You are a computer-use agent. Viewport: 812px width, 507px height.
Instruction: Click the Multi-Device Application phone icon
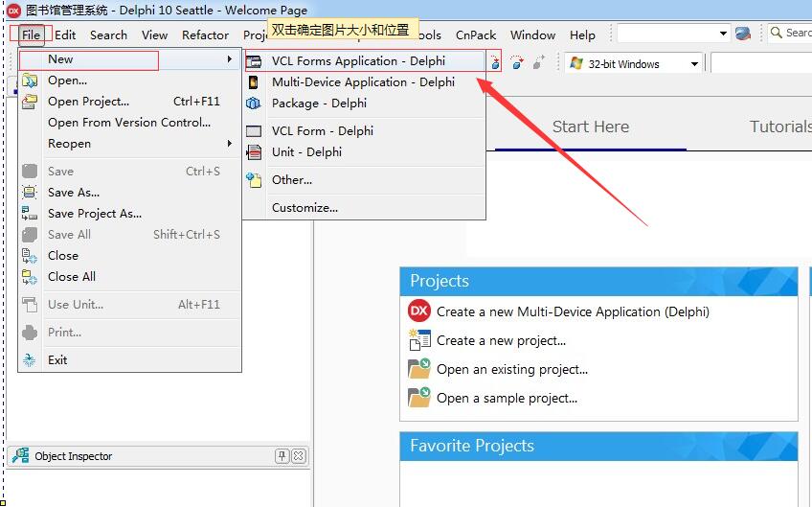click(253, 82)
